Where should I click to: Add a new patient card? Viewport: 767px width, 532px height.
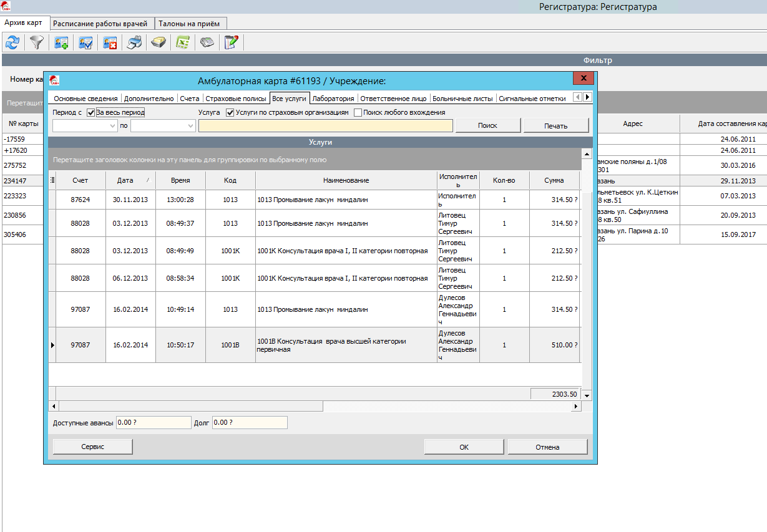click(61, 42)
